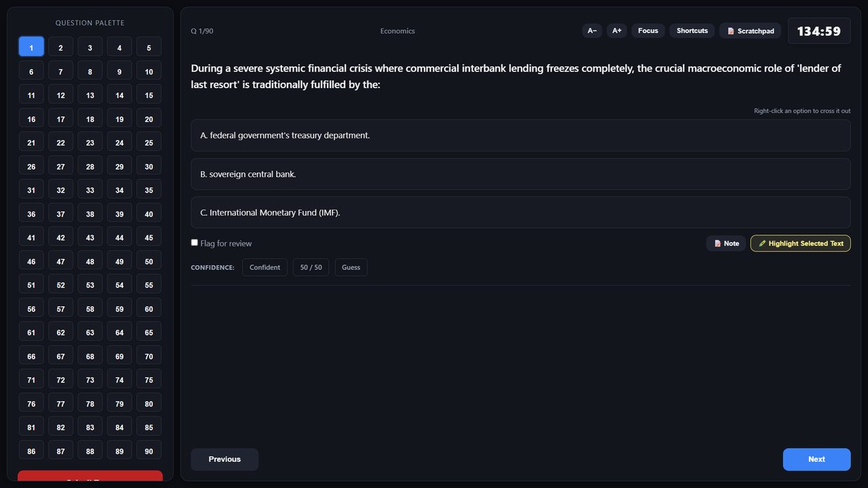The image size is (868, 488).
Task: Jump to question 38 in palette
Action: click(90, 213)
